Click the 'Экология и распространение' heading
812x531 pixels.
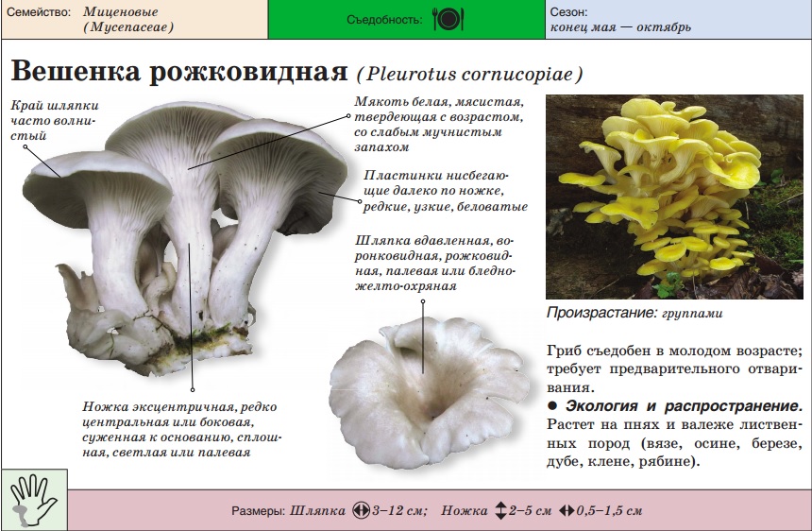pos(684,406)
